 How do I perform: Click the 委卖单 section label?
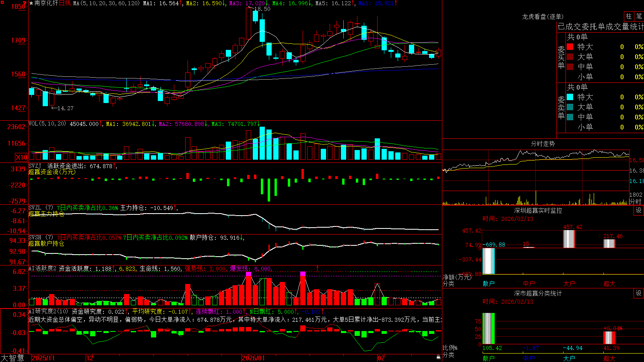(x=561, y=107)
